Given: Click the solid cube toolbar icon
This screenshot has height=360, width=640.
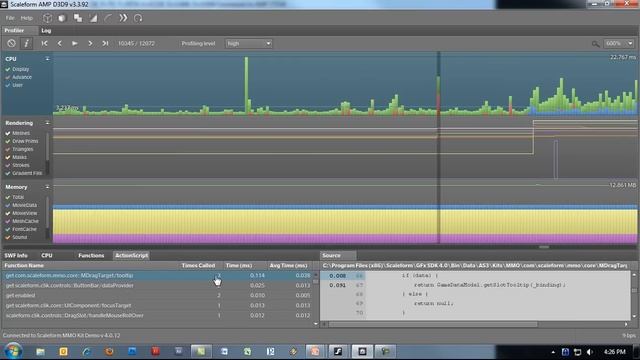Looking at the screenshot, I should coord(62,18).
